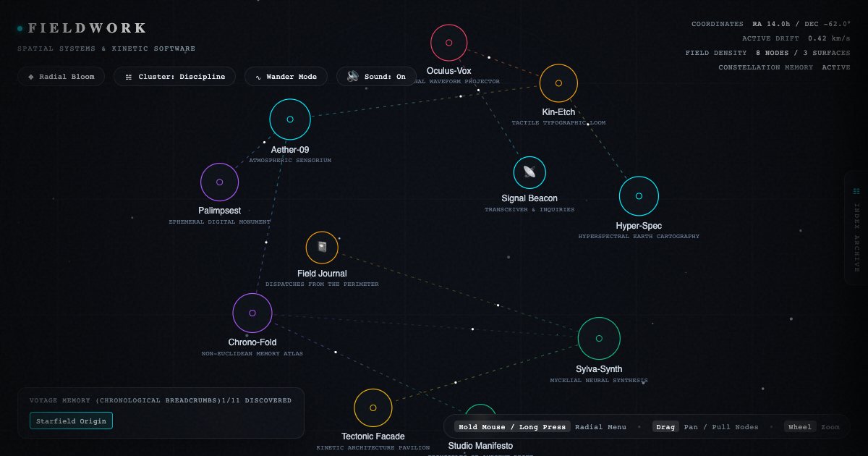Click the Tectonic Facade label text
The height and width of the screenshot is (456, 868).
click(x=373, y=436)
